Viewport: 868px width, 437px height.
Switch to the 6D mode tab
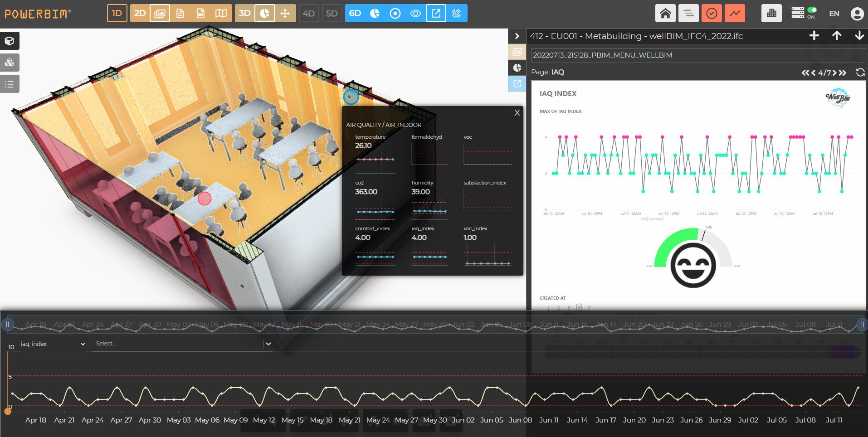(x=356, y=13)
